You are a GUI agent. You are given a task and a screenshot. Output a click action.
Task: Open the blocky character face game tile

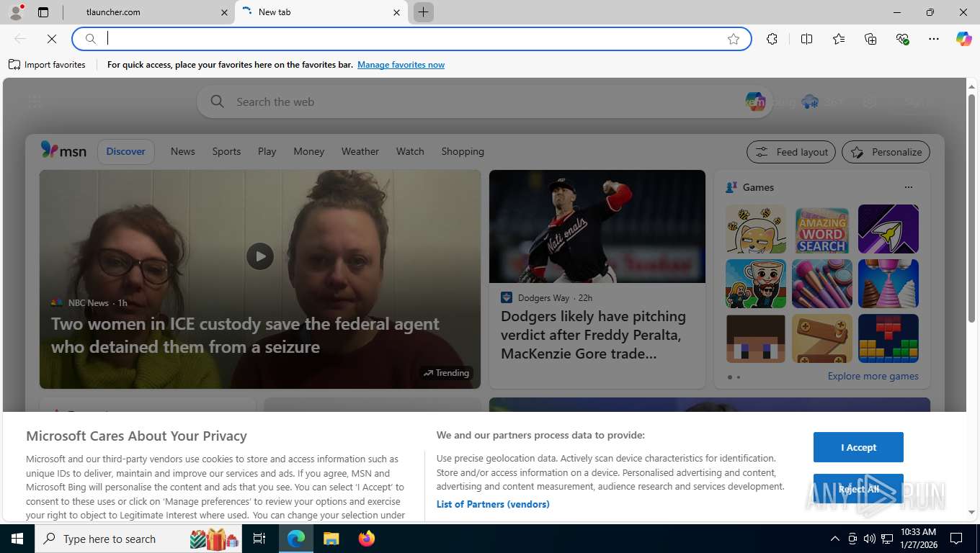(x=756, y=338)
